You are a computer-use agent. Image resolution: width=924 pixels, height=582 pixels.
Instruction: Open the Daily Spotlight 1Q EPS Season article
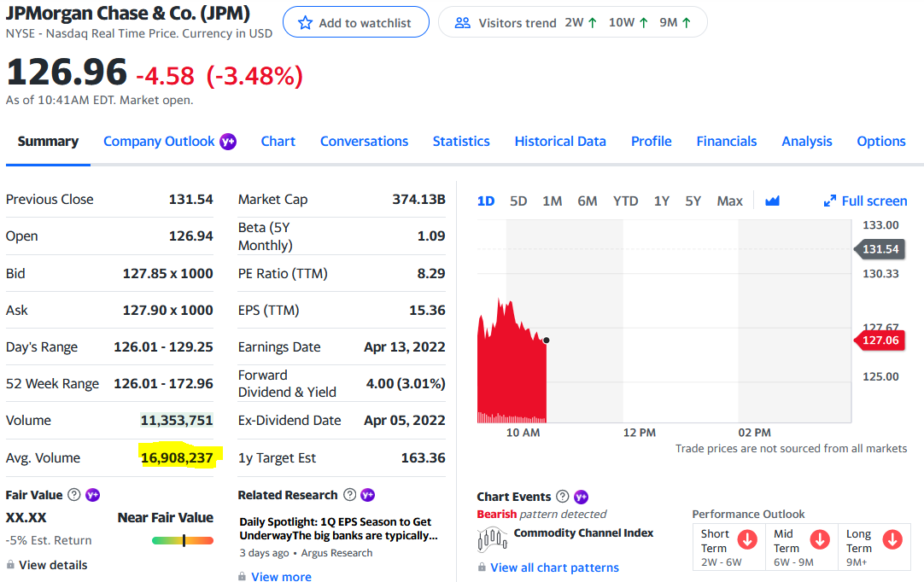(x=338, y=528)
